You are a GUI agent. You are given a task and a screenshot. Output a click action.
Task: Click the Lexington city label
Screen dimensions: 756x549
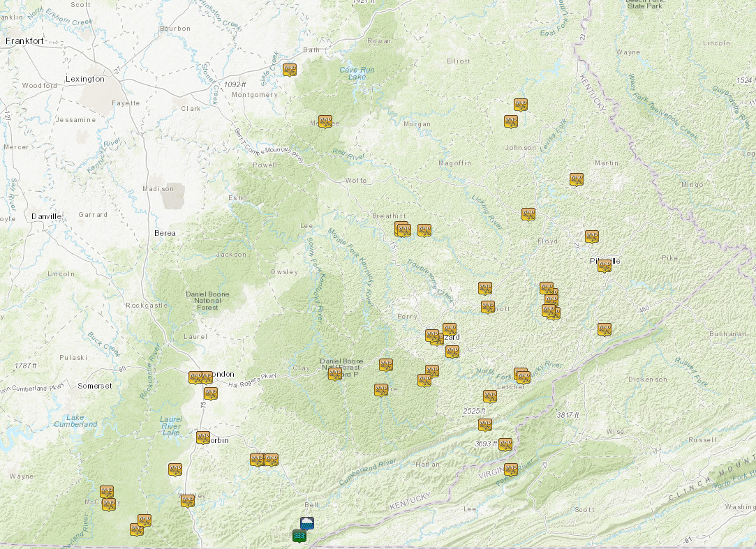click(85, 79)
